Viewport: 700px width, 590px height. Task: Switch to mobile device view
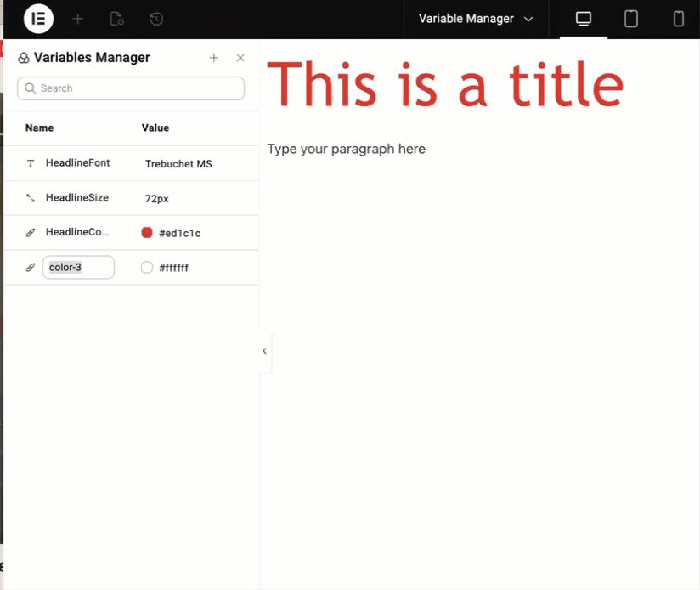[x=679, y=19]
